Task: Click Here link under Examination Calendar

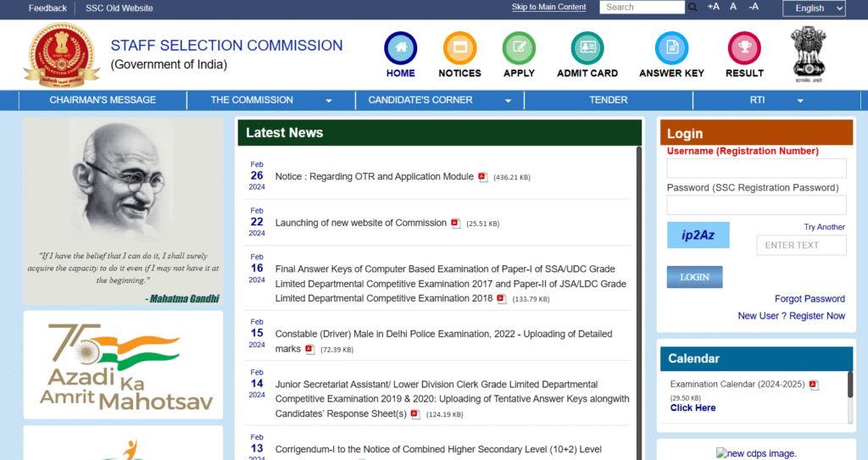Action: pos(693,408)
